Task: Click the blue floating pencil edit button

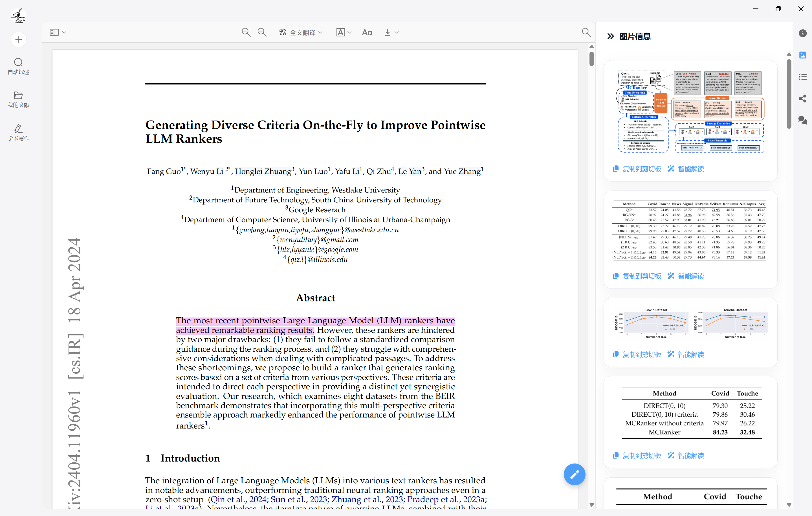Action: pos(574,474)
